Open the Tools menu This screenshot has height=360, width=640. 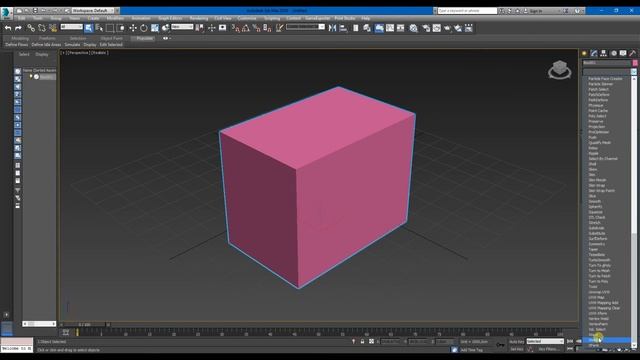coord(38,18)
